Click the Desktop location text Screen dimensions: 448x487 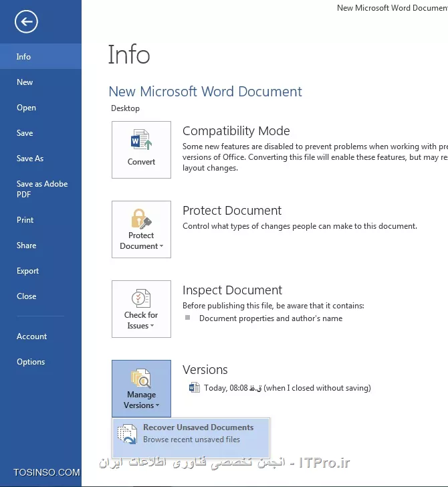(126, 108)
